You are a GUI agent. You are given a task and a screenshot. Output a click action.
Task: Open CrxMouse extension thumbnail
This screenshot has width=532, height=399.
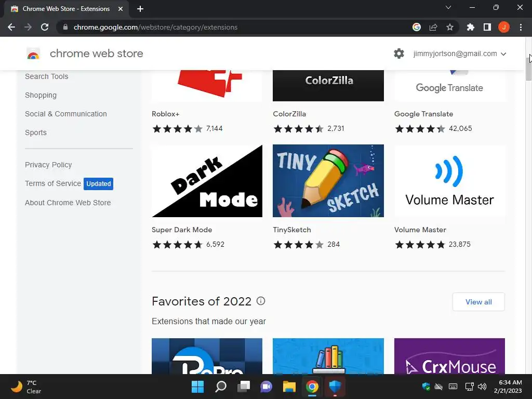pyautogui.click(x=449, y=356)
